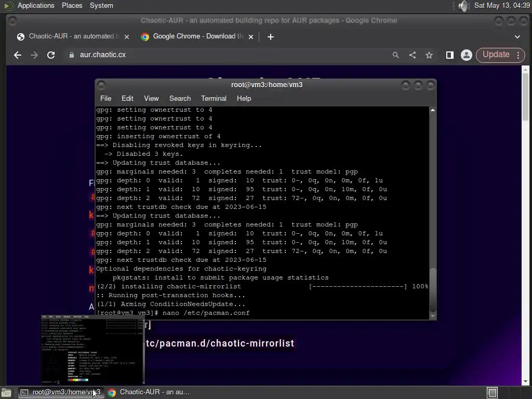Open the System menu
Viewport: 532px width, 399px height.
pos(101,5)
